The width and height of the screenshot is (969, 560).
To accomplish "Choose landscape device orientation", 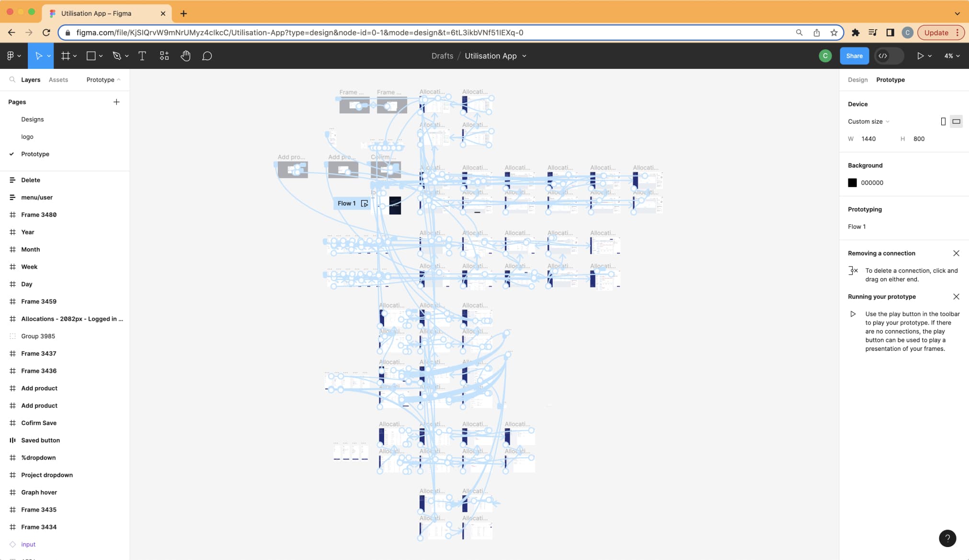I will (x=956, y=122).
